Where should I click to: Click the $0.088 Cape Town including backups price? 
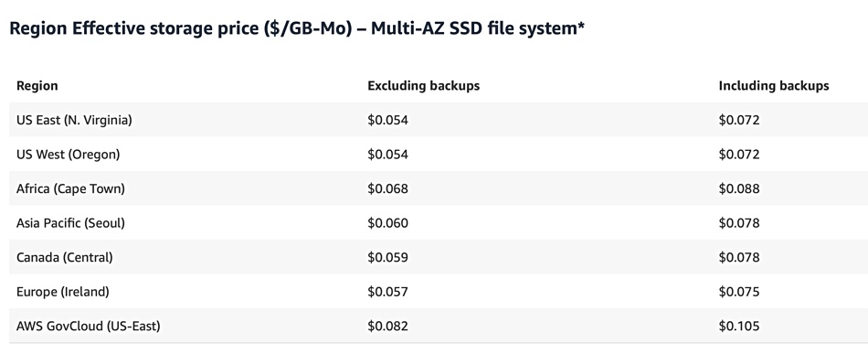(739, 188)
